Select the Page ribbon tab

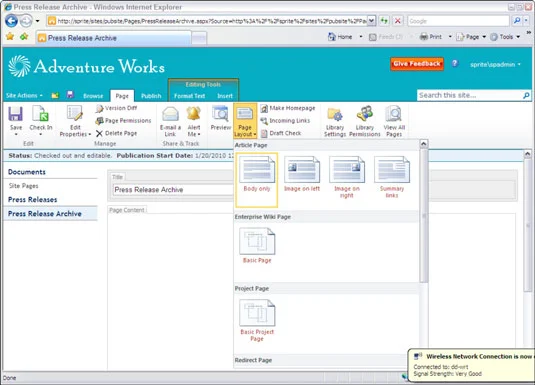tap(122, 96)
